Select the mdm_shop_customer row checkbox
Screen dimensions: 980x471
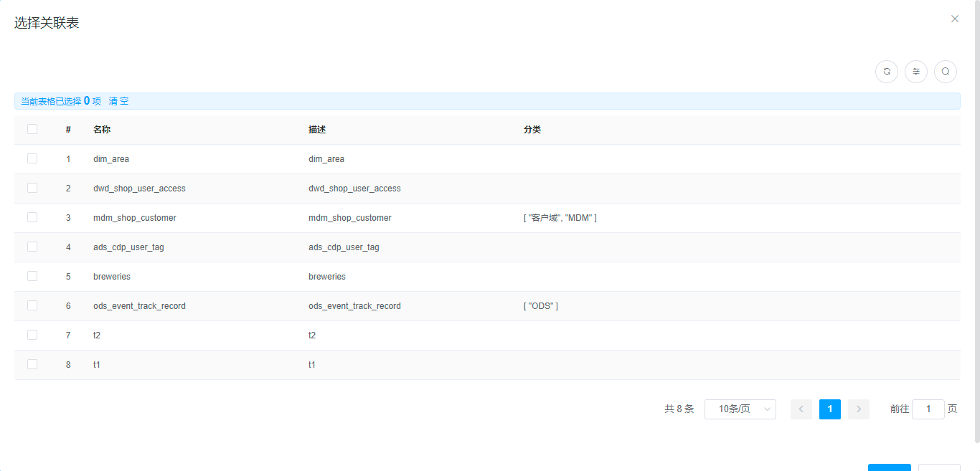point(32,217)
